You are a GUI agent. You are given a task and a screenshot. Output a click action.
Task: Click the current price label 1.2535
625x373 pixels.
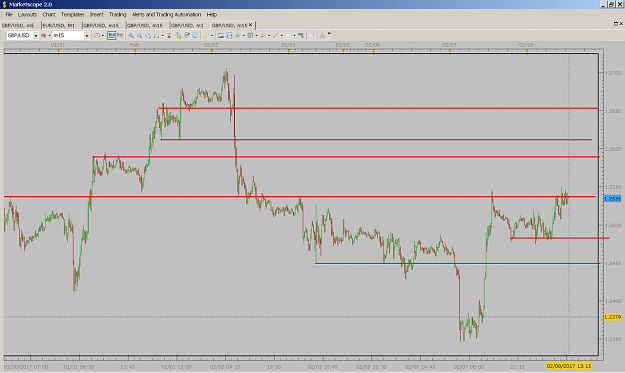[x=612, y=198]
